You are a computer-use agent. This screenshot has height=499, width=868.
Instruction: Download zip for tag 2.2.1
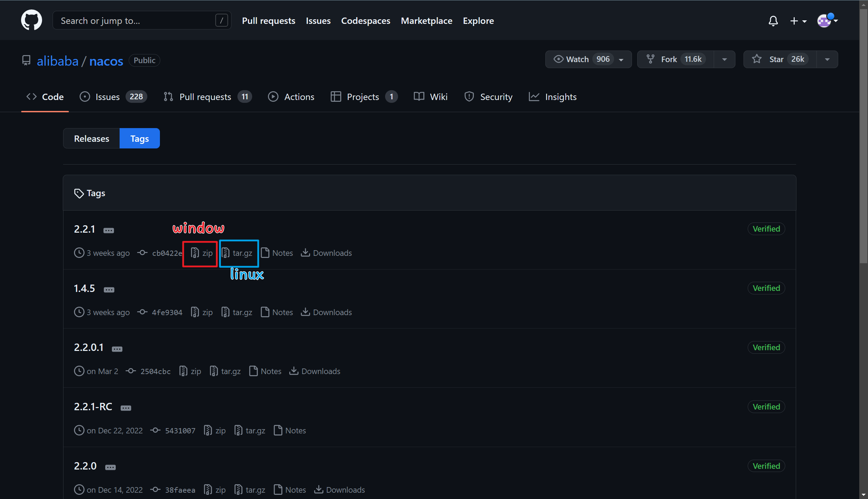tap(202, 253)
